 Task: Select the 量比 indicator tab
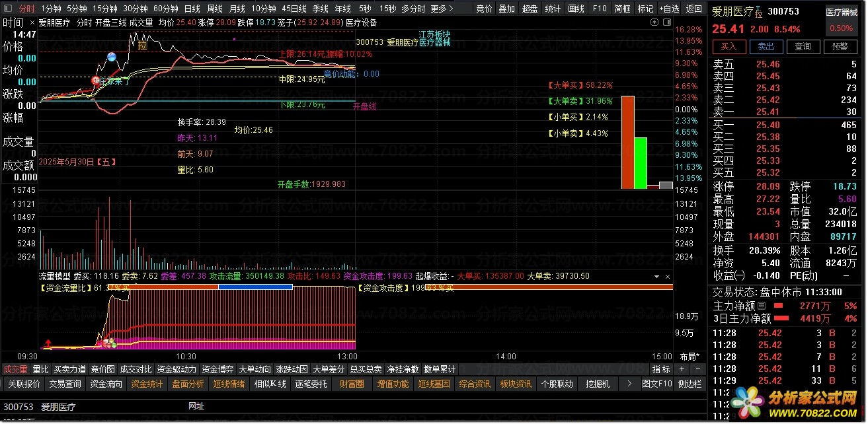[40, 369]
